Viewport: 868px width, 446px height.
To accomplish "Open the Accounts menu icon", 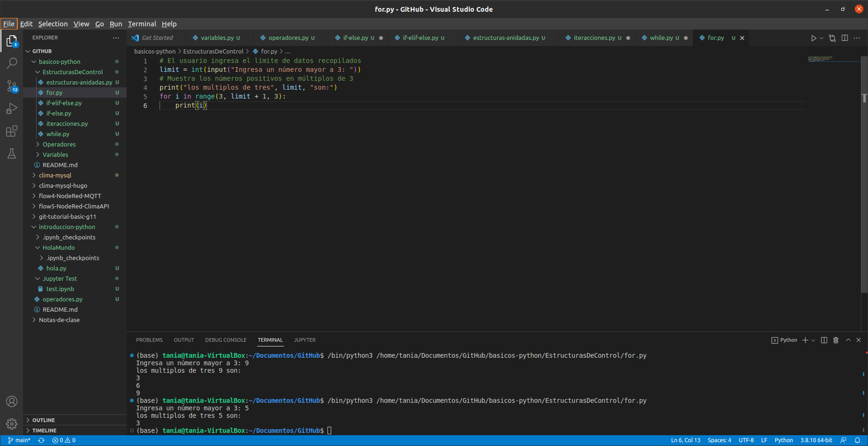I will [12, 401].
